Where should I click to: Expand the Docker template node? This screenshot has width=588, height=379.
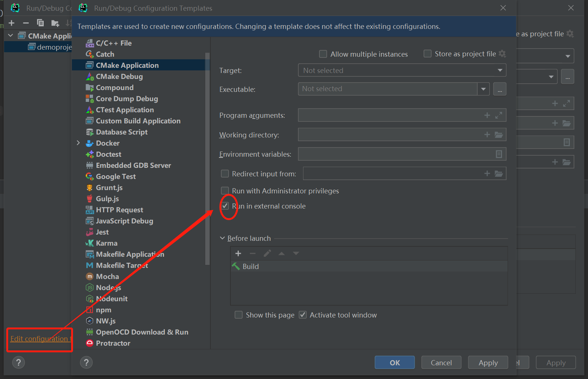78,143
